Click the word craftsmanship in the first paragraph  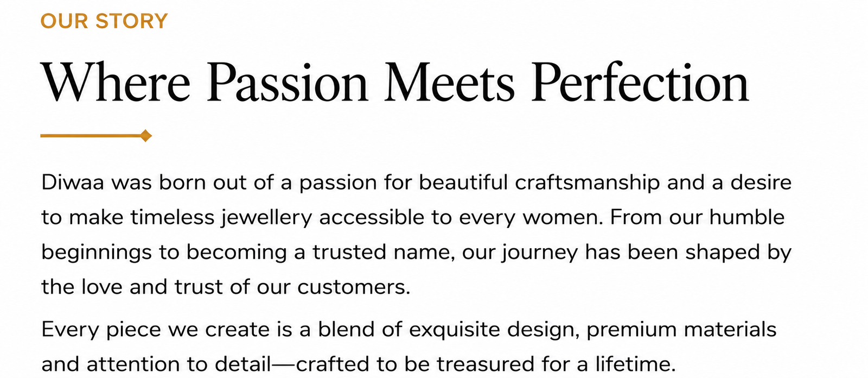(588, 183)
